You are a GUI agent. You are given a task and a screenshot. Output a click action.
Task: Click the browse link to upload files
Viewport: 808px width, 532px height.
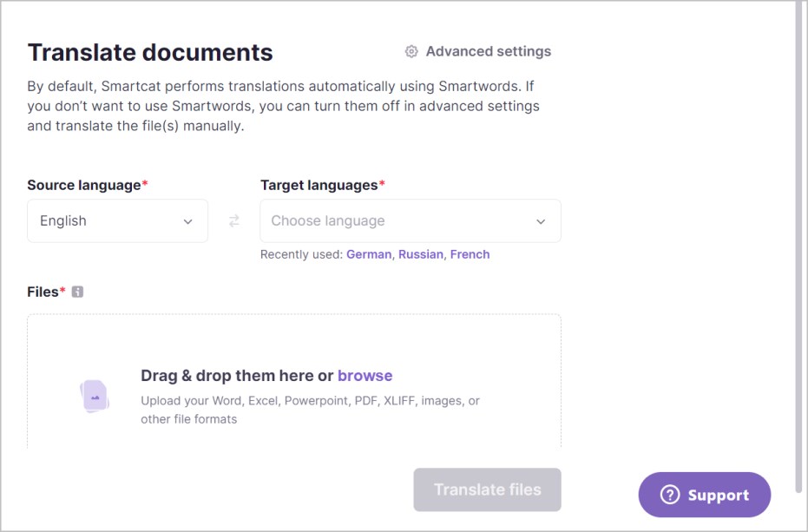[x=365, y=376]
